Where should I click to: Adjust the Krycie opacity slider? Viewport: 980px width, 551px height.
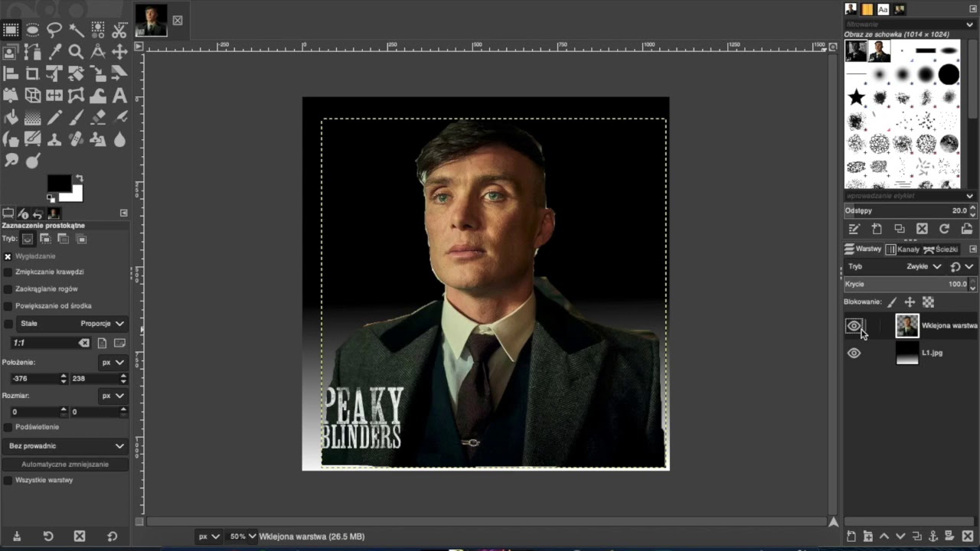pos(906,284)
